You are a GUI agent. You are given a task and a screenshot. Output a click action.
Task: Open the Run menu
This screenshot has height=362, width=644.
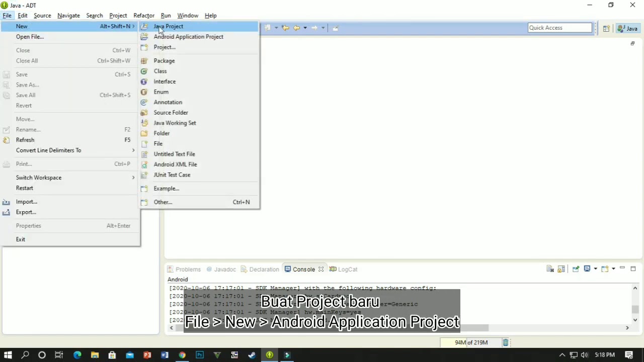pyautogui.click(x=166, y=16)
